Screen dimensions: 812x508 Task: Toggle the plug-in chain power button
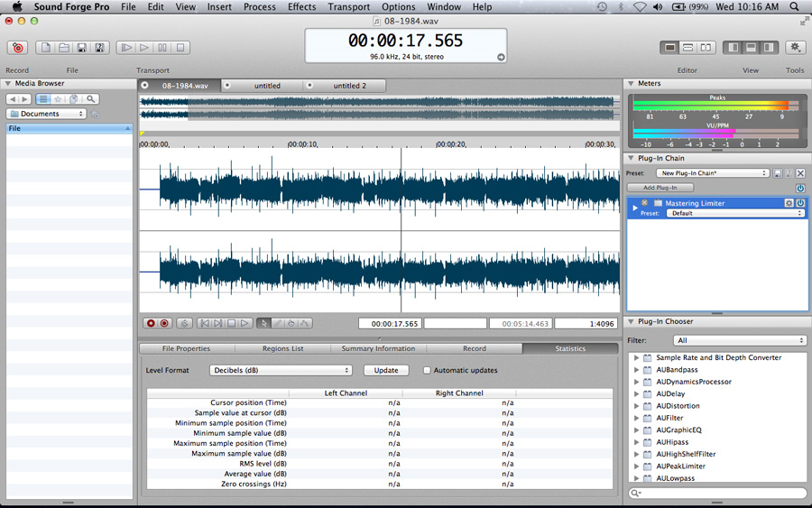tap(800, 188)
